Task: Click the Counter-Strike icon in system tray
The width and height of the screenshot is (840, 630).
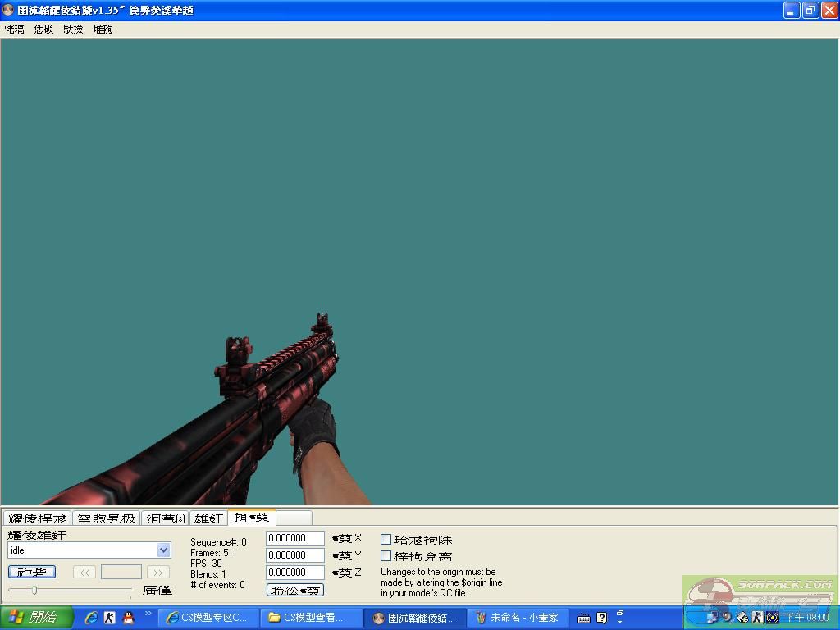Action: pos(757,618)
